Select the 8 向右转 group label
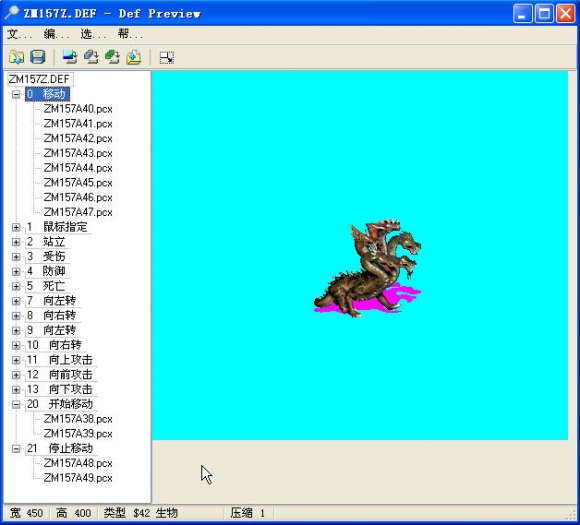580x525 pixels. tap(52, 316)
